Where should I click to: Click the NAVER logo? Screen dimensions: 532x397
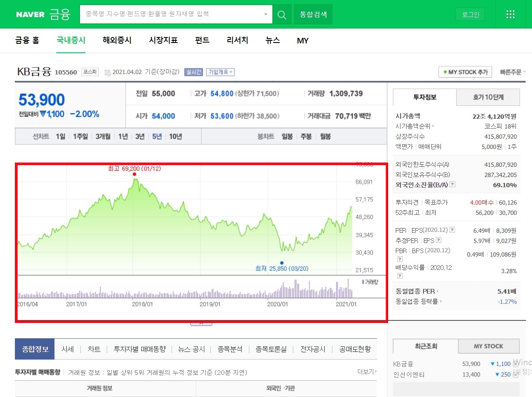point(30,14)
